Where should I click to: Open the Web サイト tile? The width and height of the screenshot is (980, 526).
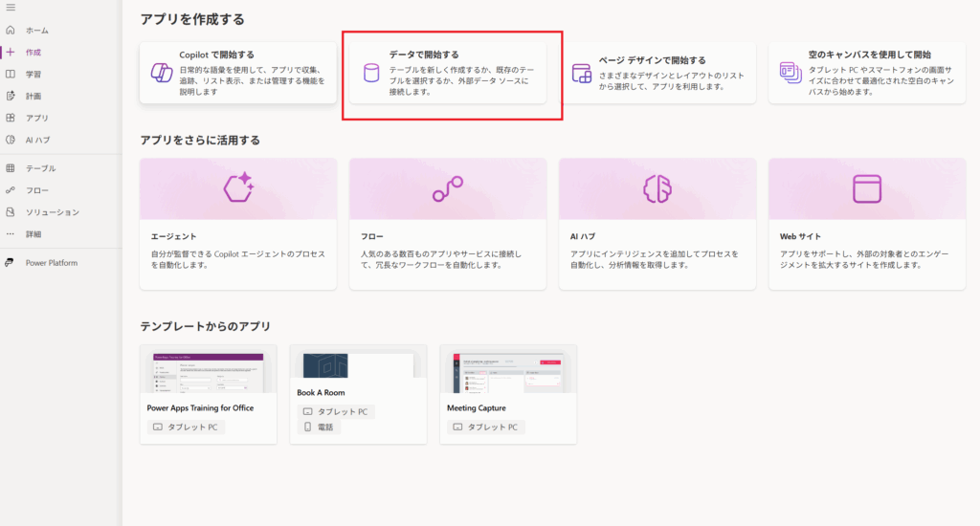click(x=867, y=224)
